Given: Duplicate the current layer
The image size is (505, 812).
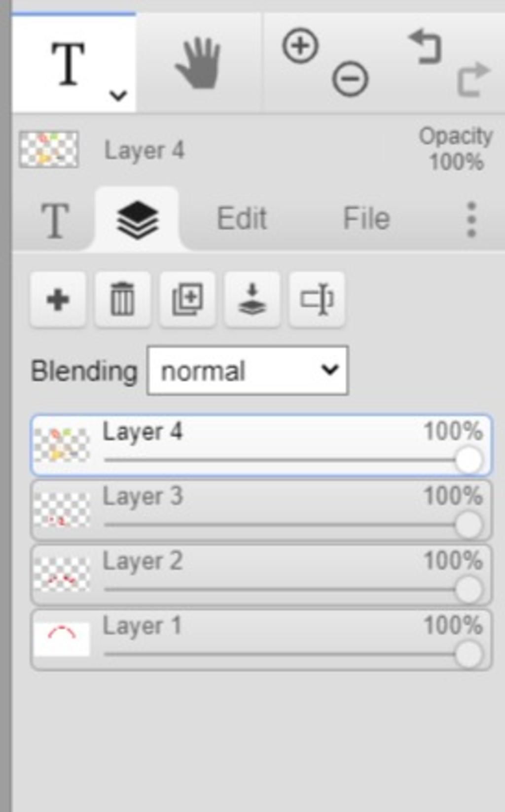Looking at the screenshot, I should [x=187, y=299].
